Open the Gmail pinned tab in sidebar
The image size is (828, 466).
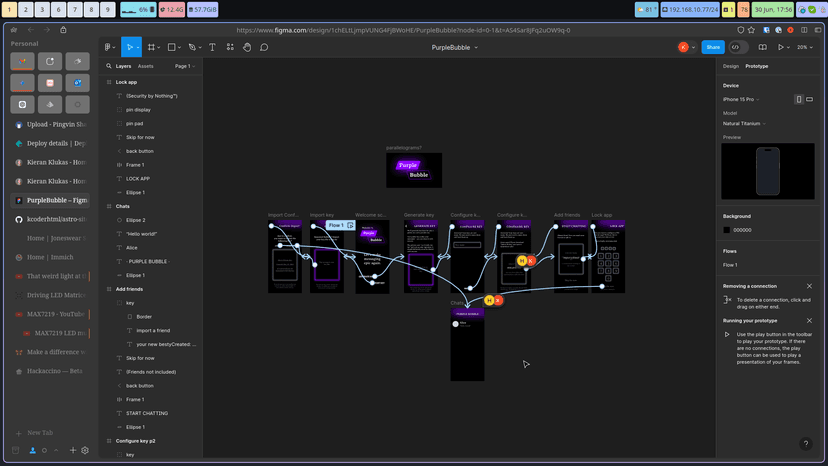22,62
